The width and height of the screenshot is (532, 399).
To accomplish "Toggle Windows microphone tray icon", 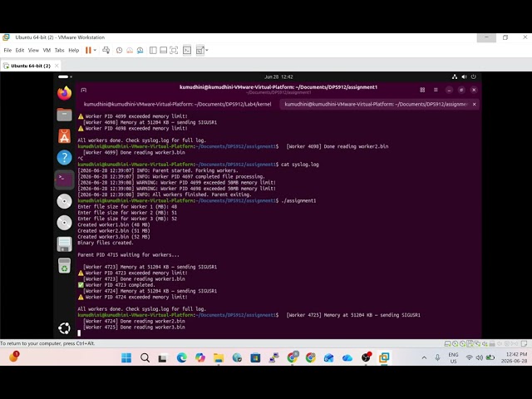I will tap(438, 357).
